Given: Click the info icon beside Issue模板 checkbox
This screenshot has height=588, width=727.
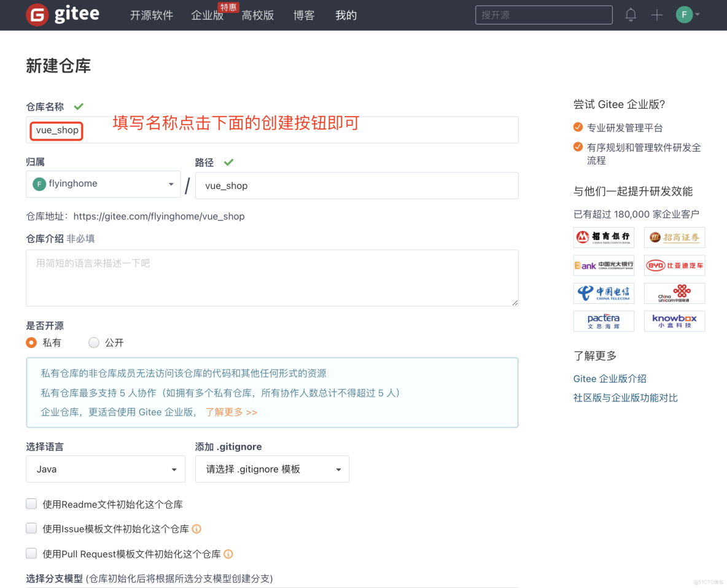Looking at the screenshot, I should 197,528.
